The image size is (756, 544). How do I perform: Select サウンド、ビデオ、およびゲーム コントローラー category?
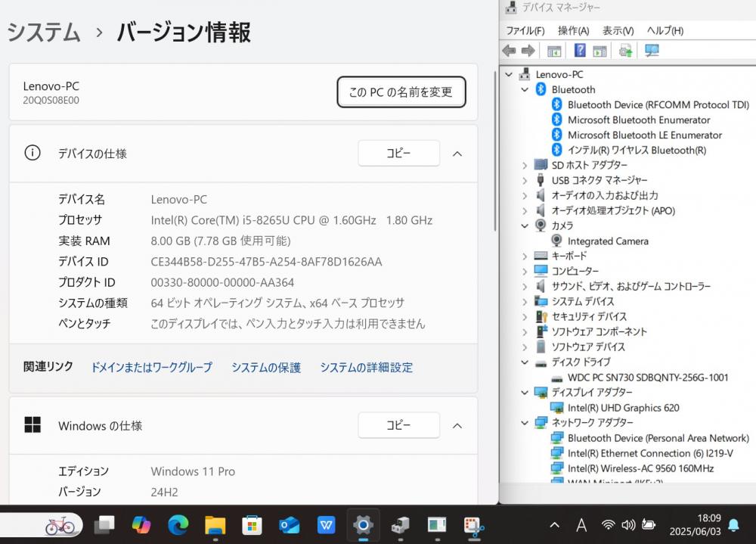point(631,286)
